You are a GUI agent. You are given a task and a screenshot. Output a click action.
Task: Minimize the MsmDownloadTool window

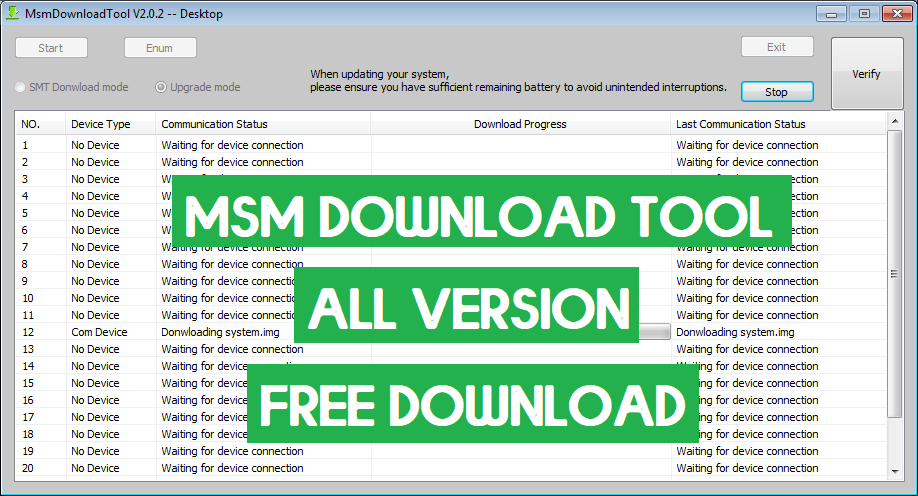click(831, 13)
